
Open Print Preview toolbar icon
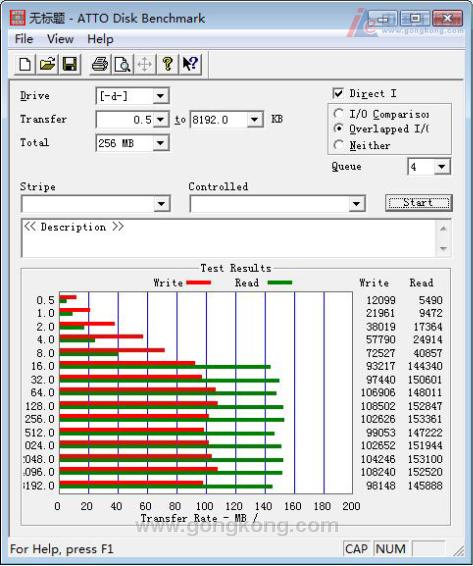point(122,64)
